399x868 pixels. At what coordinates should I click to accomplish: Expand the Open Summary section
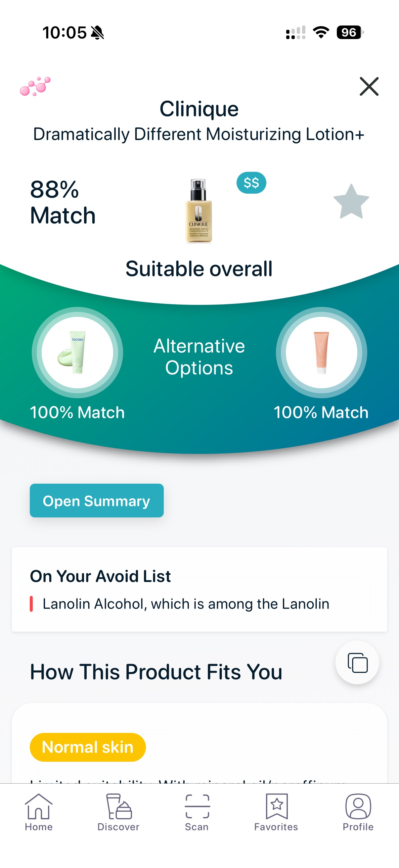(97, 501)
